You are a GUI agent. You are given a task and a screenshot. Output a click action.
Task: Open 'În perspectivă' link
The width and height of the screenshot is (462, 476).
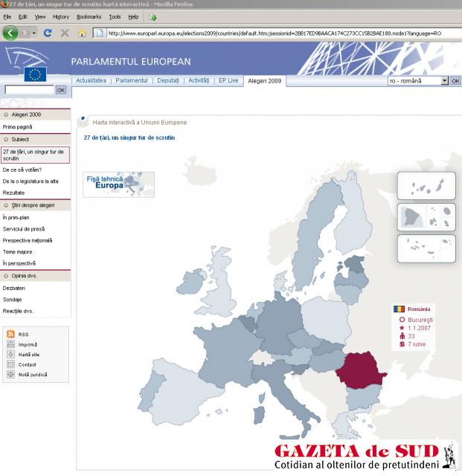pos(19,263)
